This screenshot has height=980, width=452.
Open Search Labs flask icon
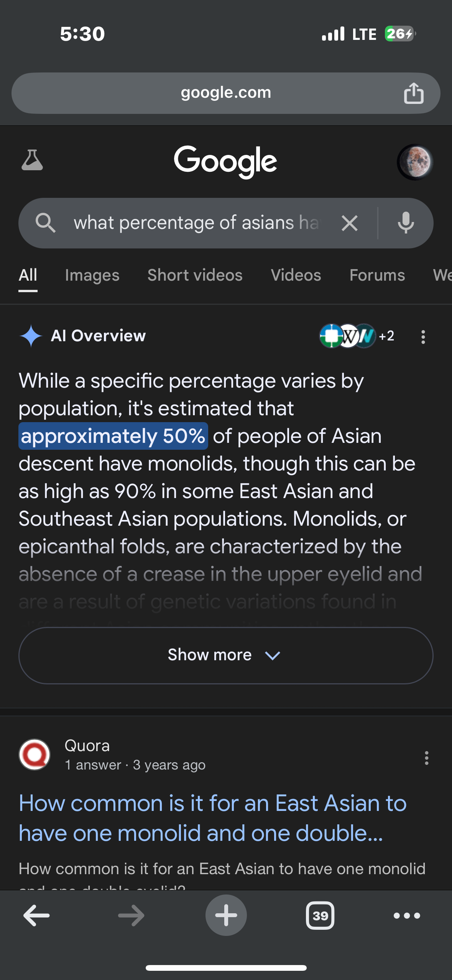tap(32, 160)
